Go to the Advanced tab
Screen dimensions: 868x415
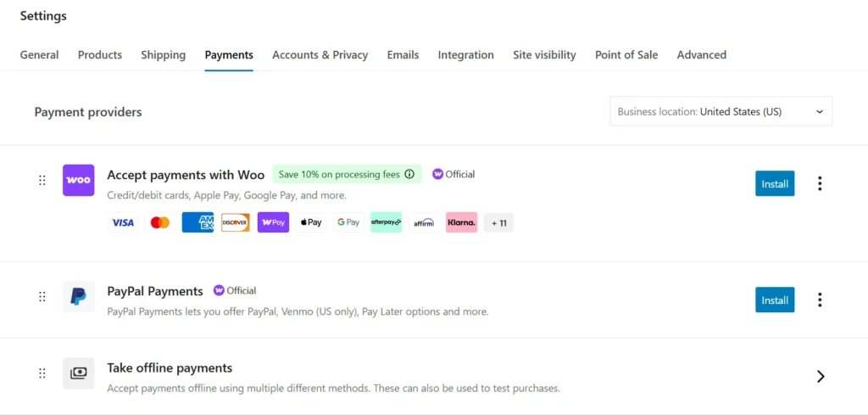[x=701, y=55]
